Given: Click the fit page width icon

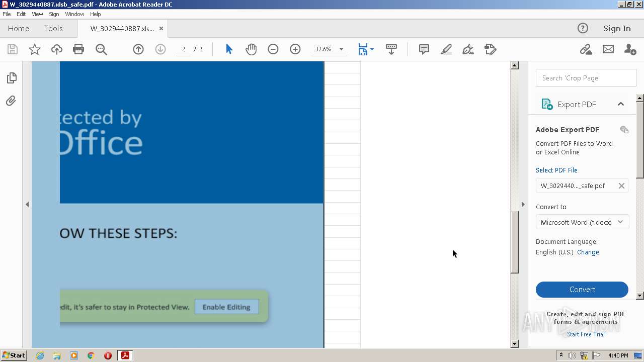Looking at the screenshot, I should point(363,49).
